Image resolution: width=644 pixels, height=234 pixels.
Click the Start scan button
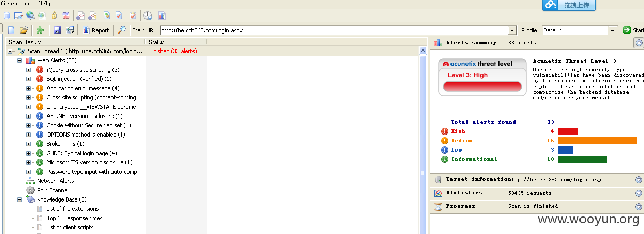click(633, 30)
